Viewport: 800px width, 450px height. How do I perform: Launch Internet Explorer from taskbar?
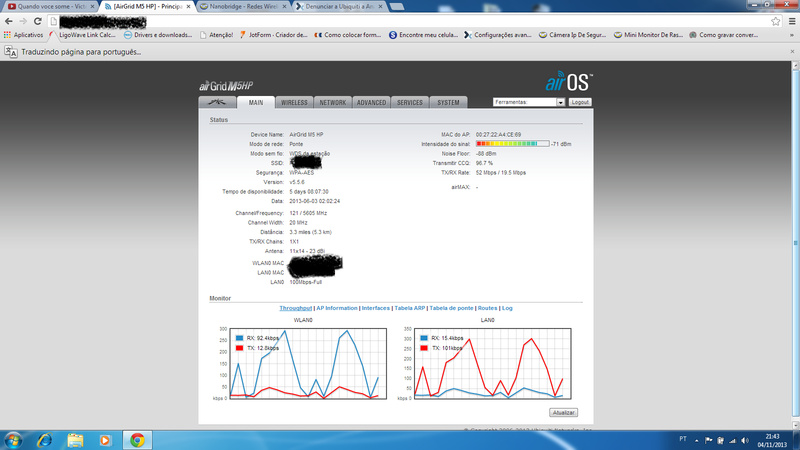(x=45, y=440)
